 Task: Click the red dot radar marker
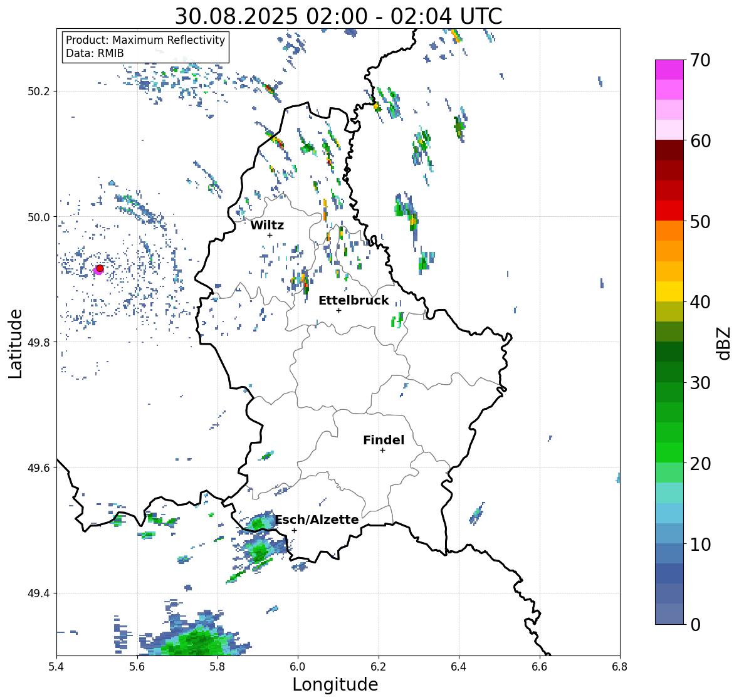pyautogui.click(x=100, y=268)
